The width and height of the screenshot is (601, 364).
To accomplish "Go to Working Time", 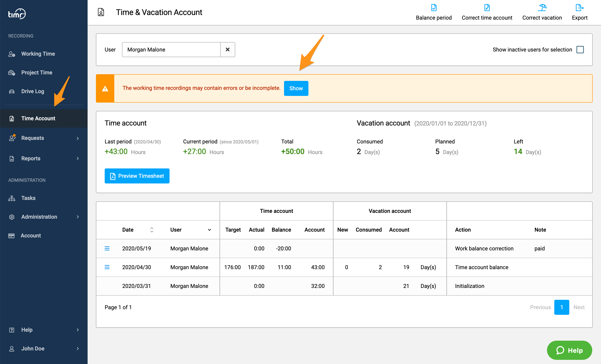I will tap(38, 54).
